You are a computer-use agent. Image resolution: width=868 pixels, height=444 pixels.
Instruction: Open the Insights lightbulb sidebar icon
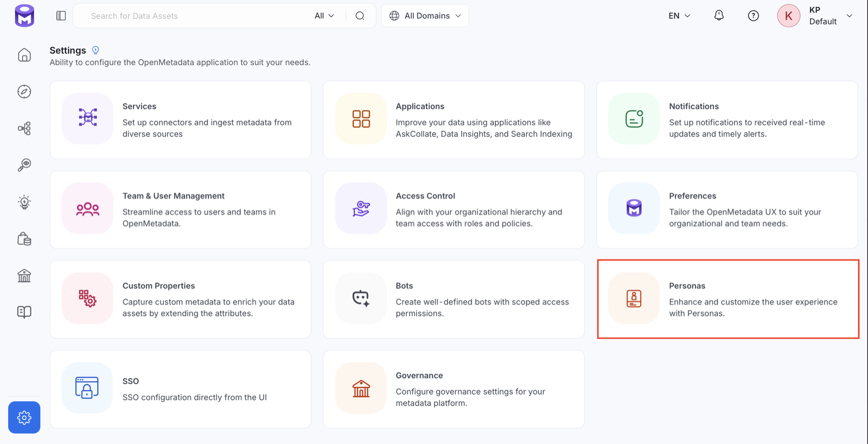pyautogui.click(x=24, y=202)
